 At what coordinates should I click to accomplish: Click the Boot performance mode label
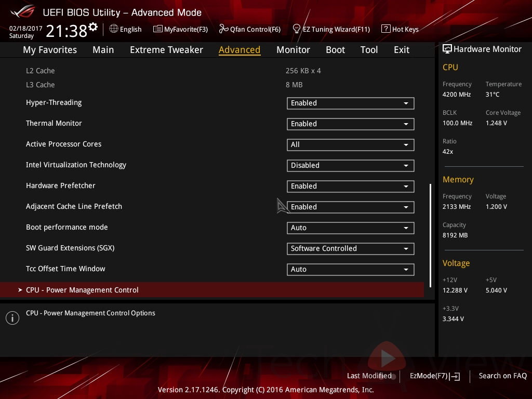[67, 228]
